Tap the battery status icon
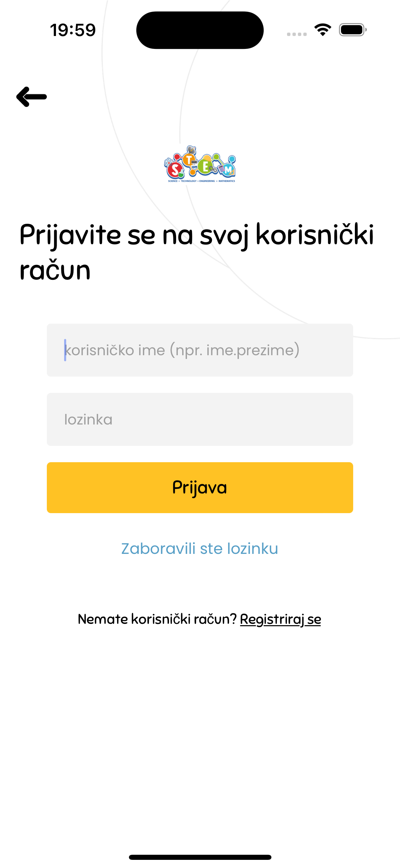This screenshot has width=400, height=868. pos(353,30)
